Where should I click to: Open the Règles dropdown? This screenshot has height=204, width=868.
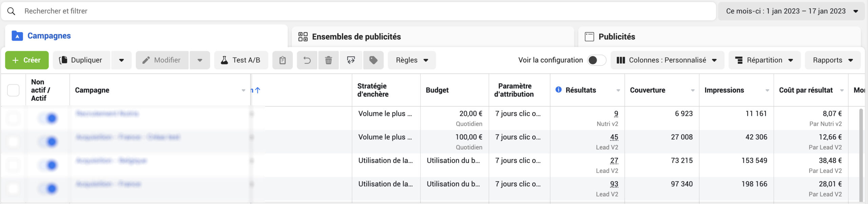coord(412,60)
